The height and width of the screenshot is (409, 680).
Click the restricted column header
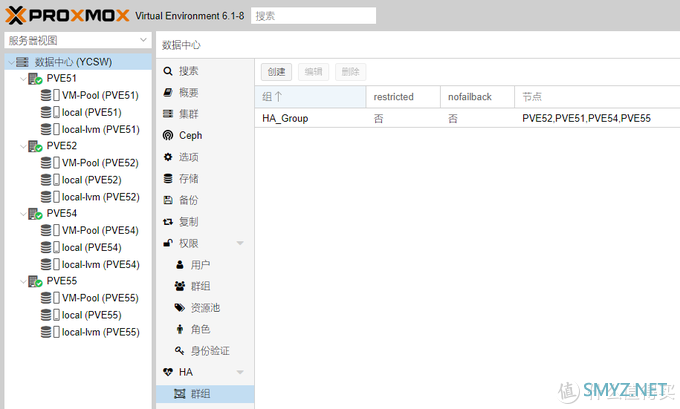coord(403,97)
